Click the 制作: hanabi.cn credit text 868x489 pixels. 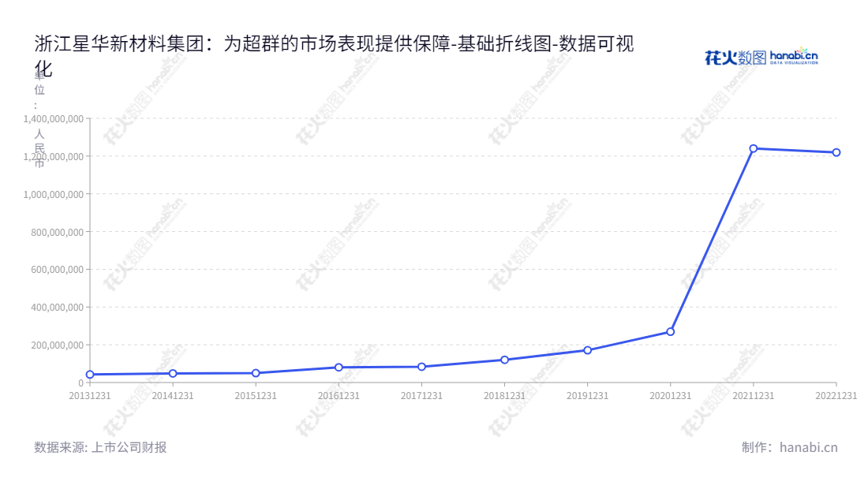(x=790, y=447)
